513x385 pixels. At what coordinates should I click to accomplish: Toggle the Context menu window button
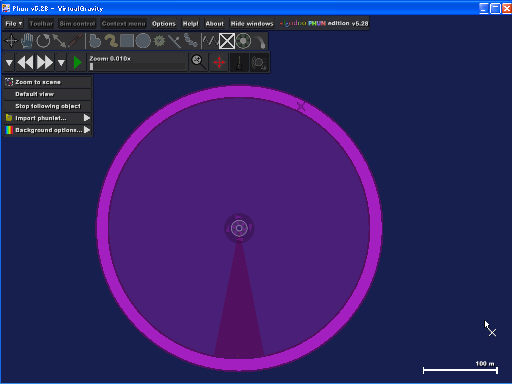(123, 24)
